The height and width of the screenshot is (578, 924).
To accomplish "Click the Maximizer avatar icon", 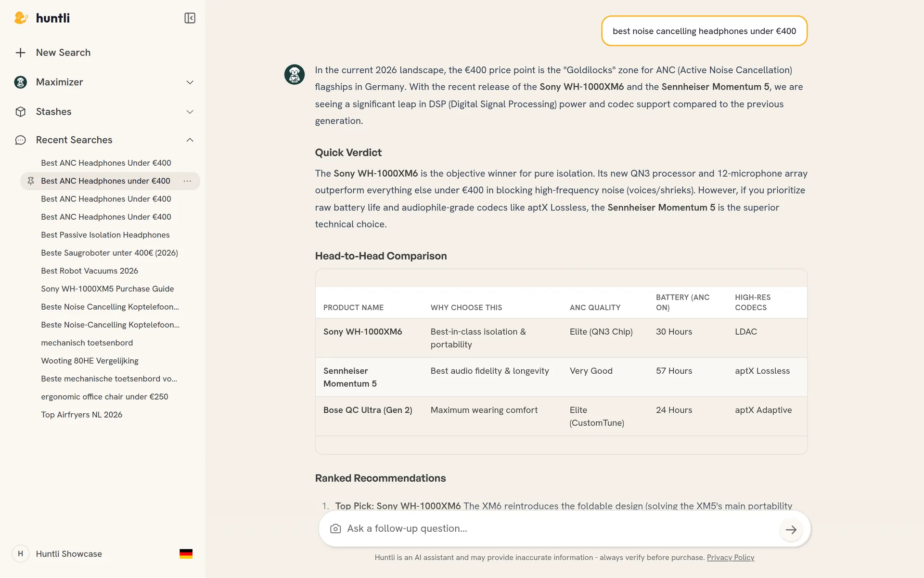I will point(20,82).
